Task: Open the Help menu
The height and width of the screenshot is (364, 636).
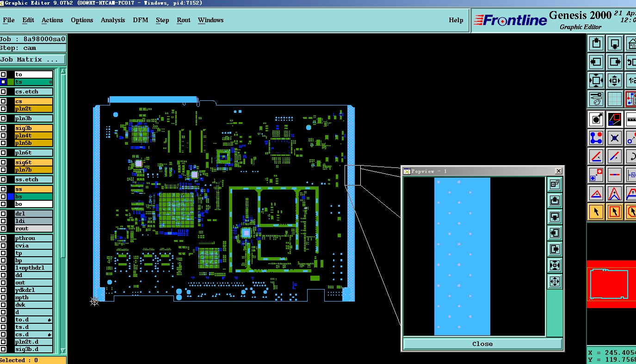Action: 456,20
